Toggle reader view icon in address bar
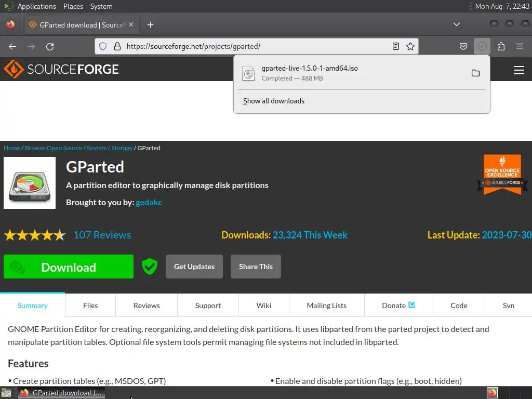The height and width of the screenshot is (399, 532). tap(395, 46)
